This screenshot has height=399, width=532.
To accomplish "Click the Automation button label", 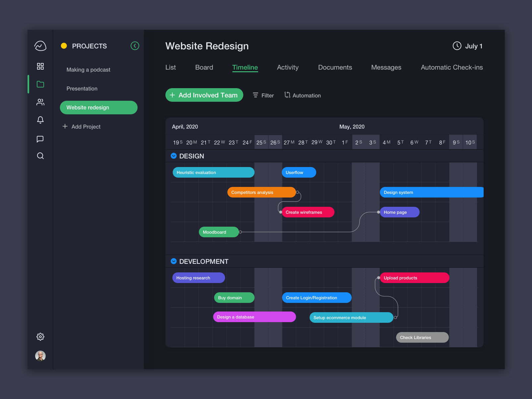I will tap(307, 95).
